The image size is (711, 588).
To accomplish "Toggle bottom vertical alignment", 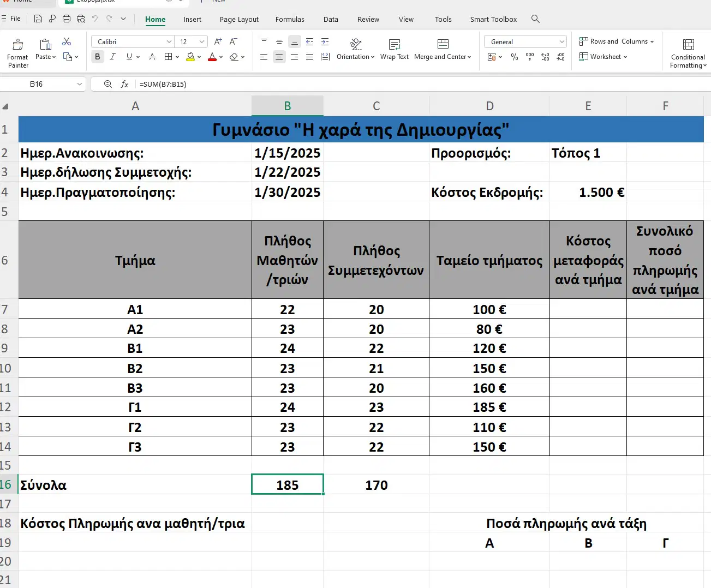I will 294,41.
